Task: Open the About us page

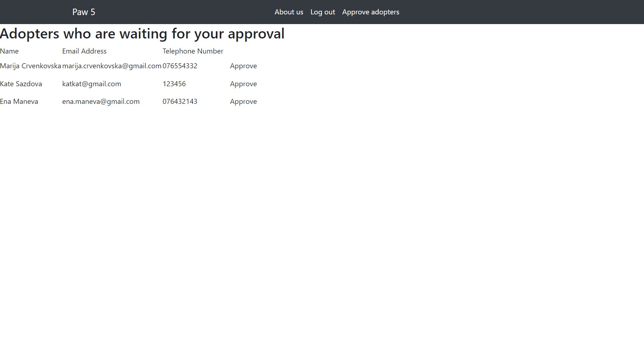Action: (x=289, y=12)
